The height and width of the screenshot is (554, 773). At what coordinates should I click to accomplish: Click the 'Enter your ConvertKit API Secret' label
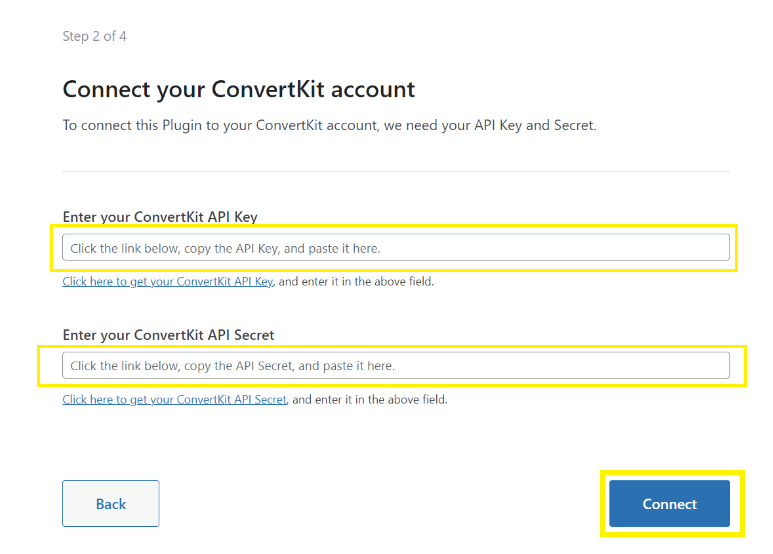click(x=168, y=335)
